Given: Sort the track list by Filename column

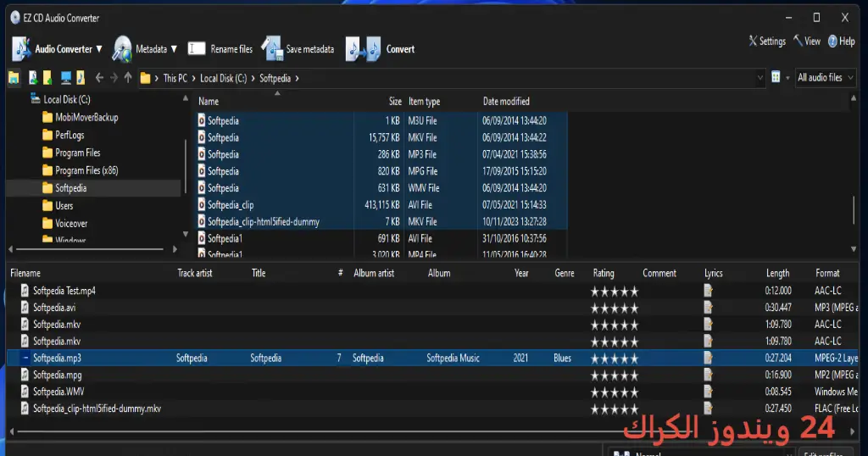Looking at the screenshot, I should 25,273.
